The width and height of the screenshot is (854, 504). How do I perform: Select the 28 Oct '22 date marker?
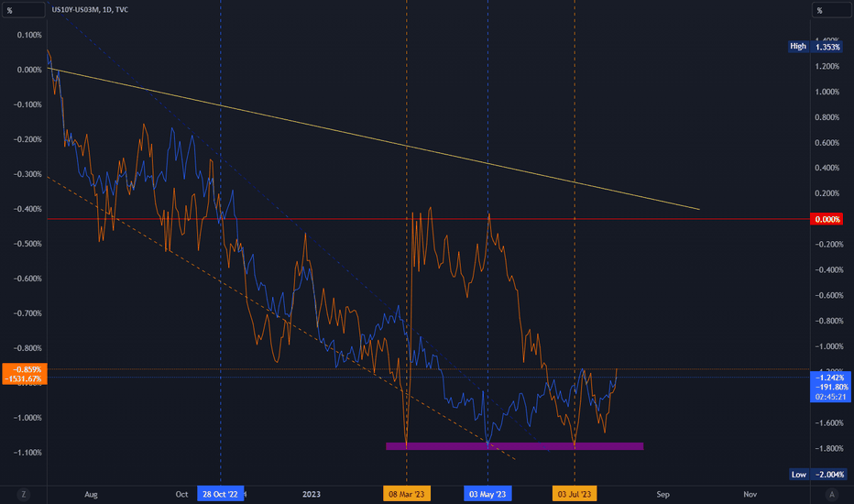[220, 494]
